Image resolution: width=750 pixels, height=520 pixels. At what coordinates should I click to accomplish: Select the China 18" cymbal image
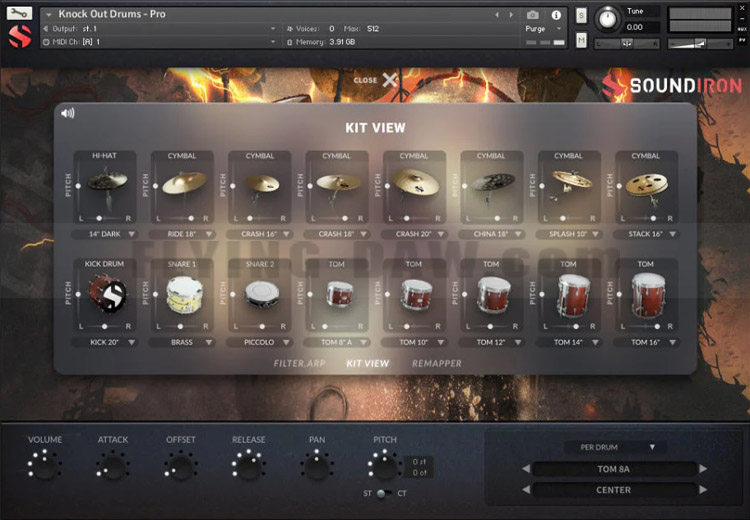tap(493, 184)
